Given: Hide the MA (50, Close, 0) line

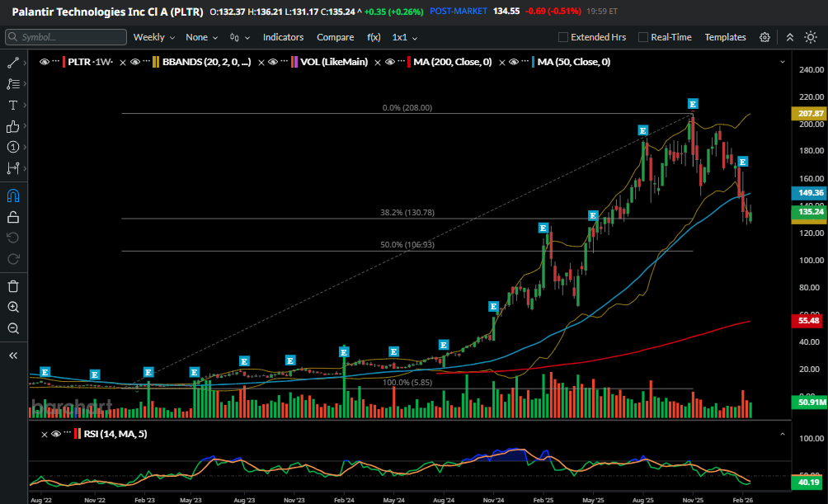Looking at the screenshot, I should coord(514,62).
